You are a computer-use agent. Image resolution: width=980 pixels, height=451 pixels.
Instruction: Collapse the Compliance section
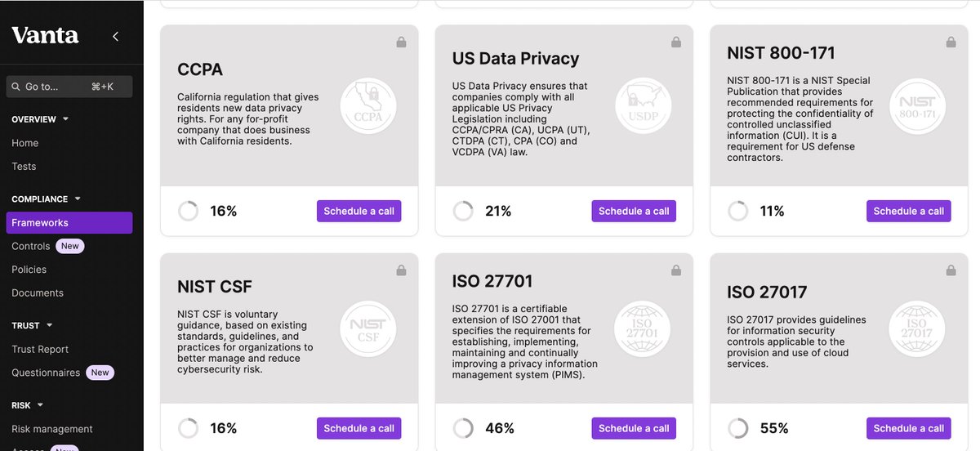click(x=78, y=199)
